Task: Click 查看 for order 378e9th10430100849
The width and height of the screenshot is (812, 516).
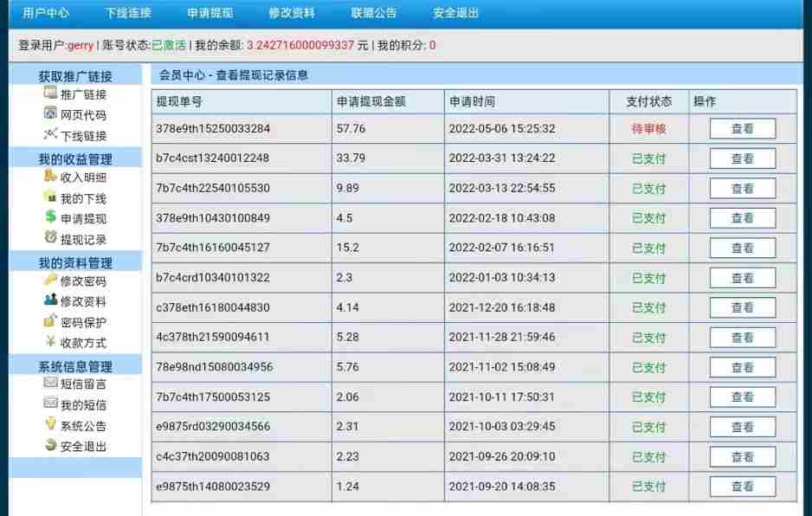Action: 743,218
